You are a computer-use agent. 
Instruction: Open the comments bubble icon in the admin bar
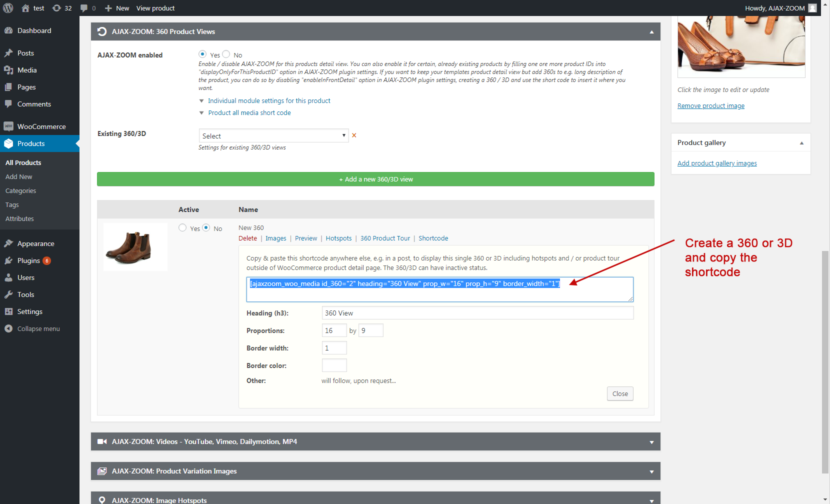tap(83, 8)
